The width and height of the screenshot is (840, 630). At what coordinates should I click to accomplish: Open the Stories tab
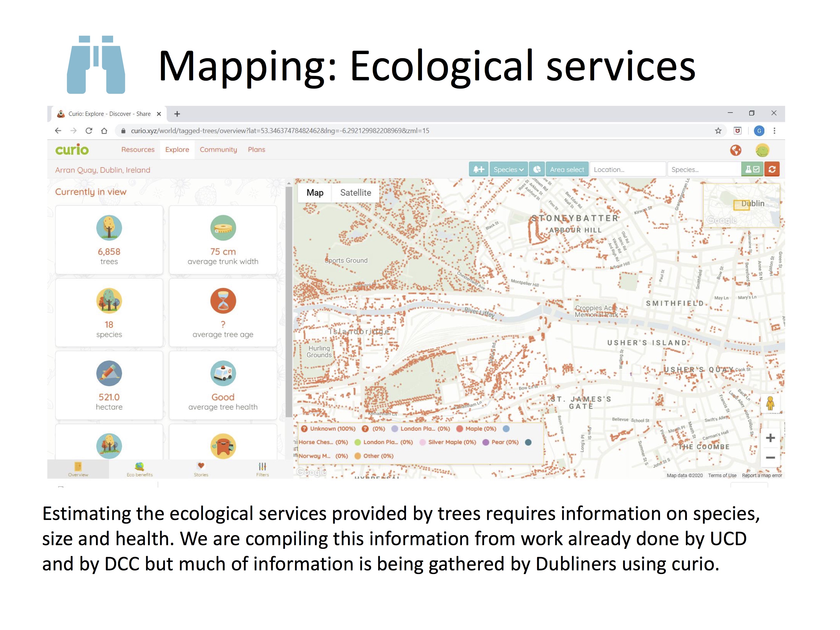tap(201, 469)
